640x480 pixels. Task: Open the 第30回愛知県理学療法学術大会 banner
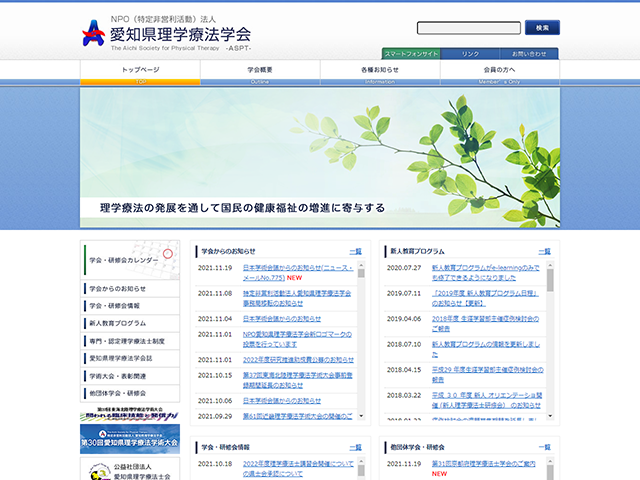click(x=129, y=439)
